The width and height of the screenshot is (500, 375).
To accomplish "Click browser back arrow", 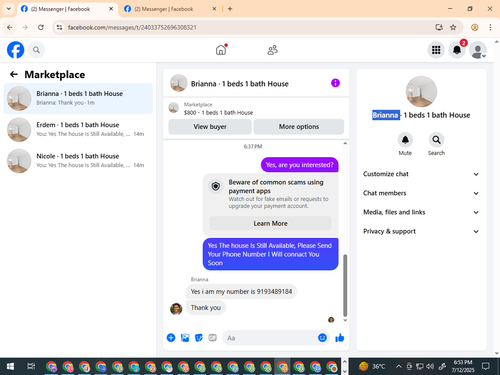I will click(10, 27).
